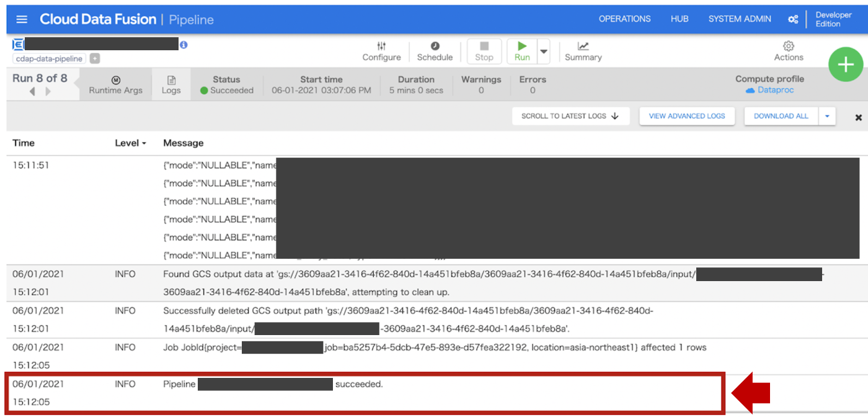Open the Schedule dialog
The width and height of the screenshot is (868, 417).
pos(435,52)
